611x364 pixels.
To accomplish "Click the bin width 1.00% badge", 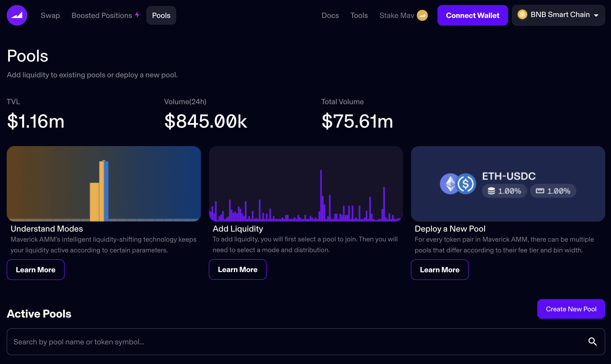I will coord(553,191).
